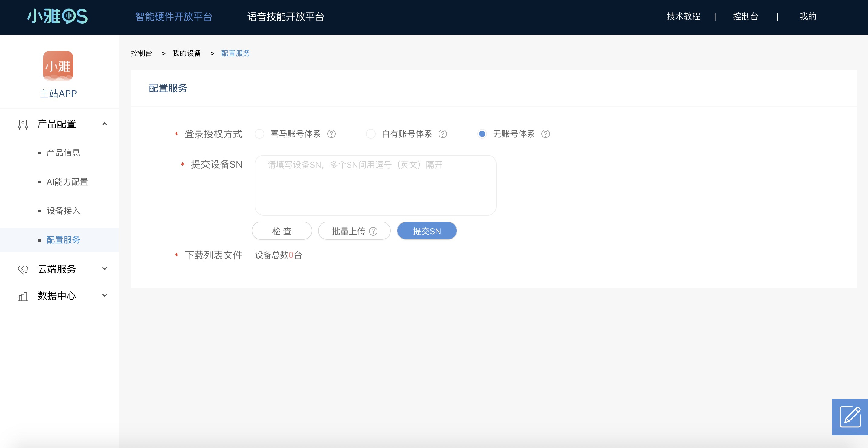Click the 产品配置 section title
The width and height of the screenshot is (868, 448).
pyautogui.click(x=57, y=124)
